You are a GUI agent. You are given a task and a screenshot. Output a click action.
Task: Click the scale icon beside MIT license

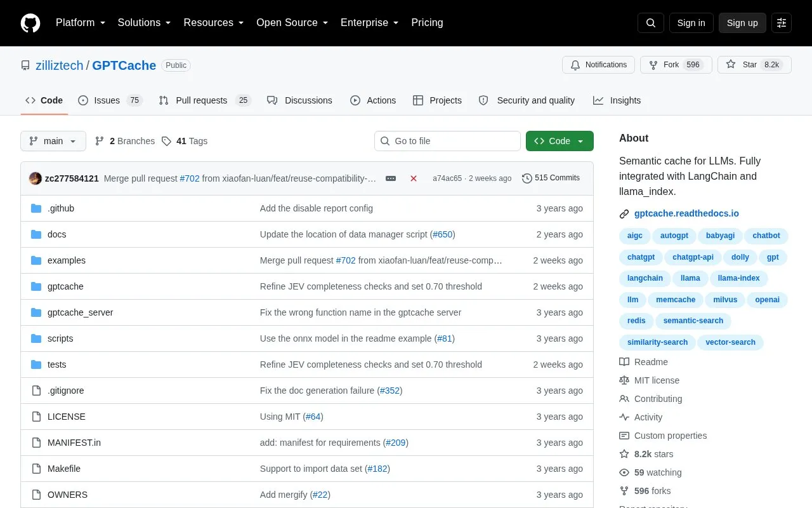pos(624,380)
